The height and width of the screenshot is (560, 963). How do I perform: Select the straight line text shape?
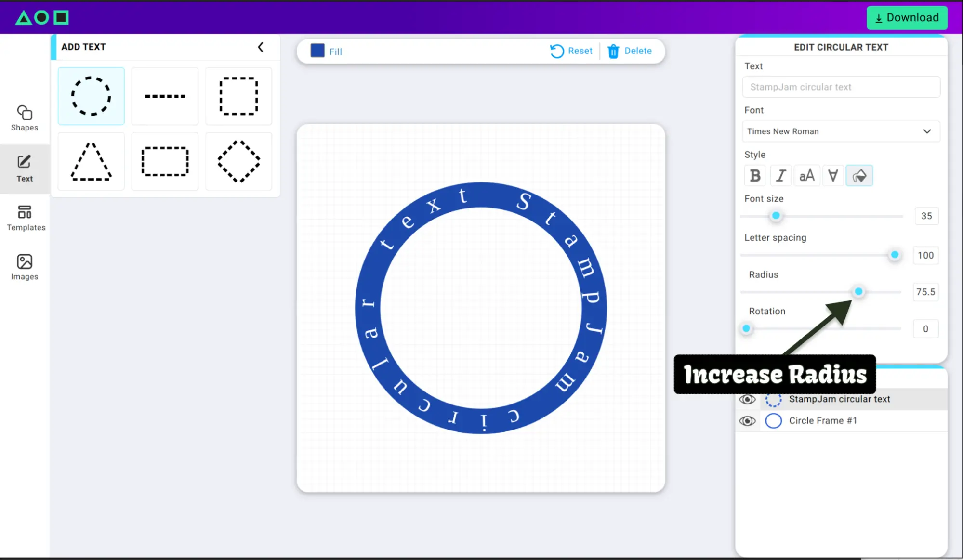point(165,96)
